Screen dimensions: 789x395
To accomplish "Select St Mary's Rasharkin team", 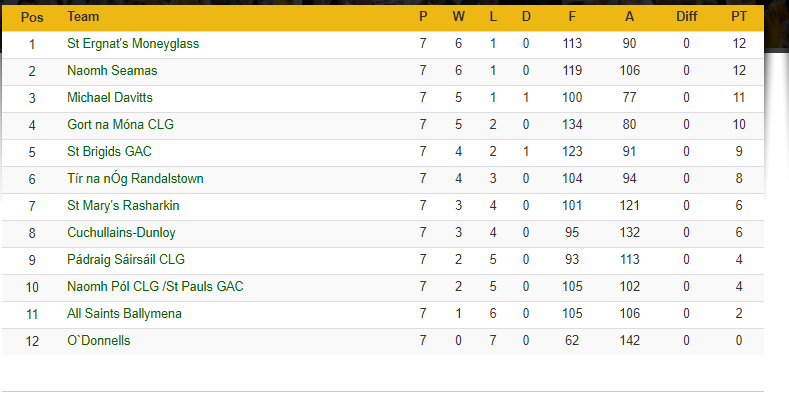I will coord(123,206).
